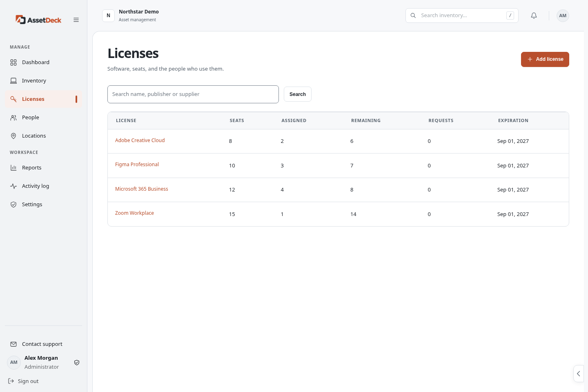Click the Add license button
588x392 pixels.
click(x=545, y=59)
